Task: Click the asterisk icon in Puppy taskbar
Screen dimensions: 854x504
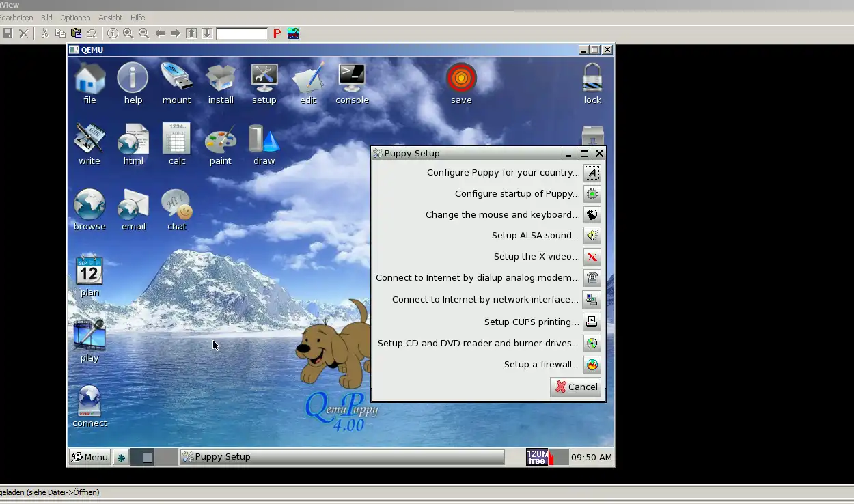Action: [122, 458]
